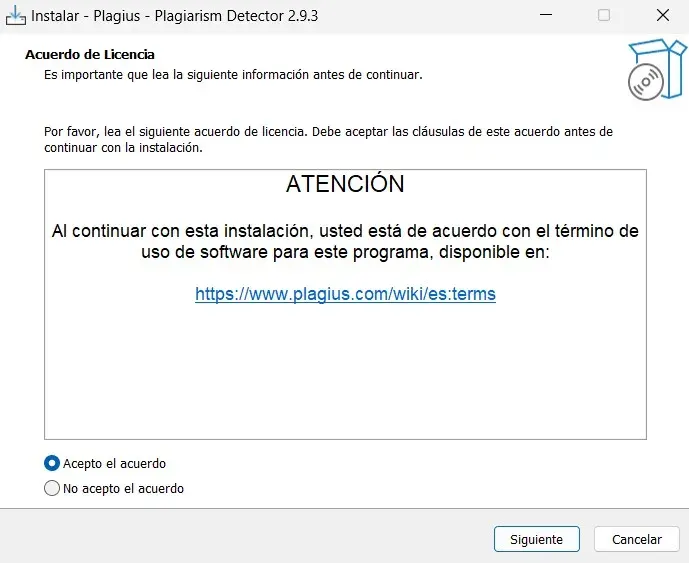Click the Siguiente button

[x=537, y=539]
